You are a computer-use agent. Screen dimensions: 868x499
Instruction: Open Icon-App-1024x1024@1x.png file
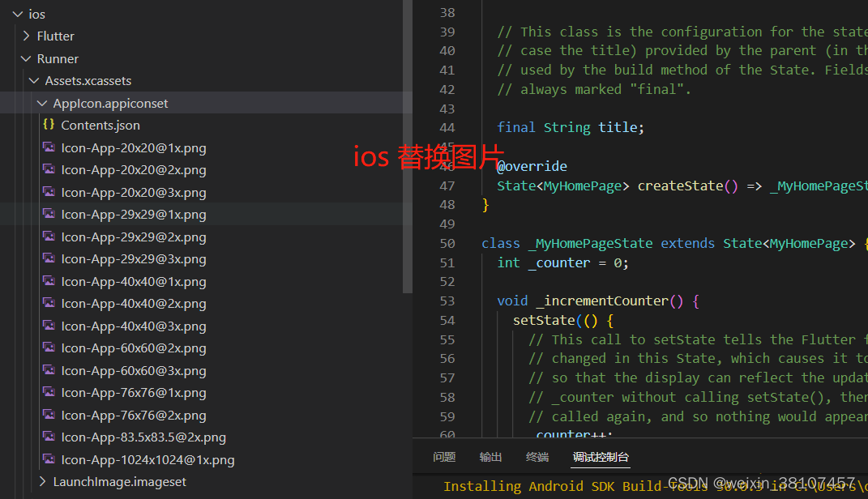tap(148, 460)
